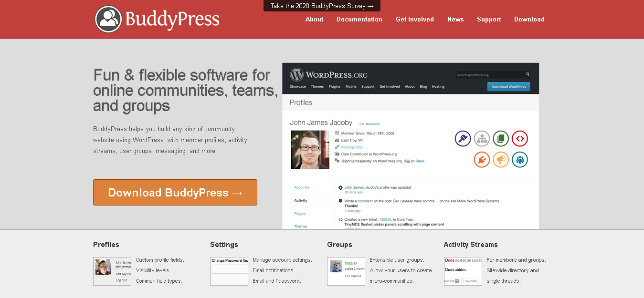Click the BuddyPress logo icon
The height and width of the screenshot is (298, 644).
pyautogui.click(x=108, y=19)
